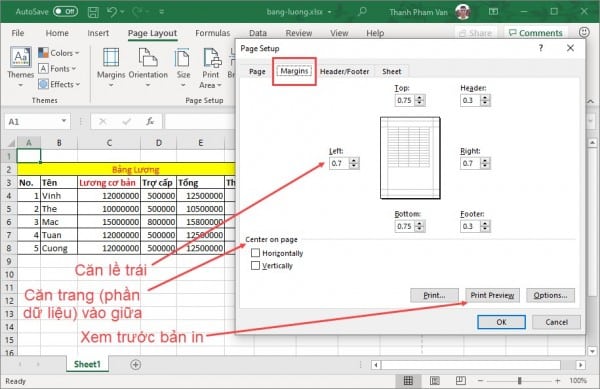Viewport: 600px width, 389px height.
Task: Enable the Vertically center checkbox
Action: 255,265
